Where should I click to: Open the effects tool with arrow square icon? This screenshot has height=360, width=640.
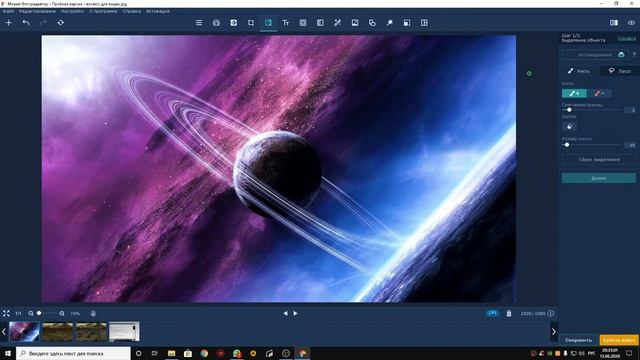click(233, 23)
